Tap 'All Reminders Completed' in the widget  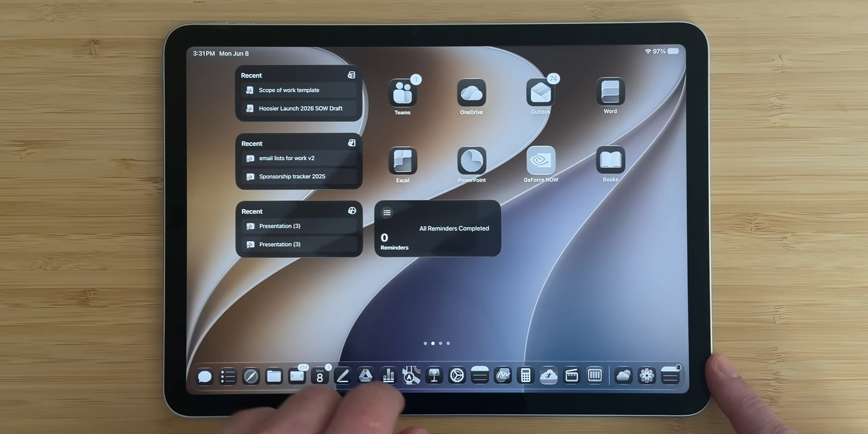pyautogui.click(x=454, y=228)
